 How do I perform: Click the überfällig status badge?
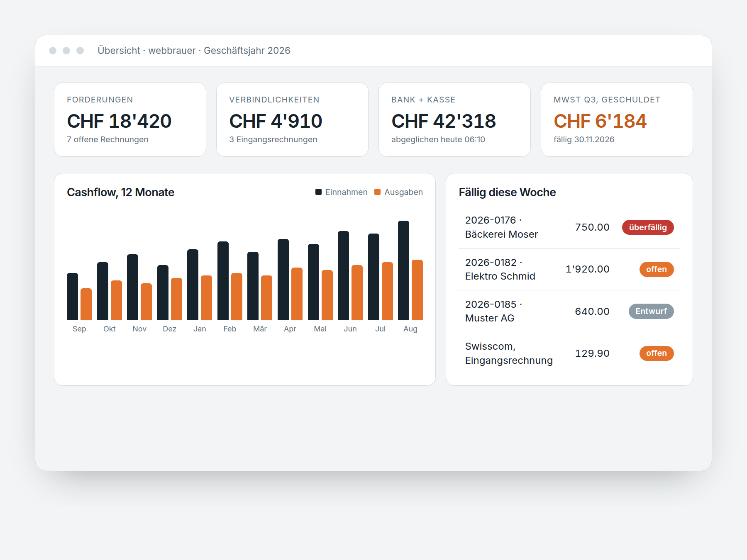point(648,227)
